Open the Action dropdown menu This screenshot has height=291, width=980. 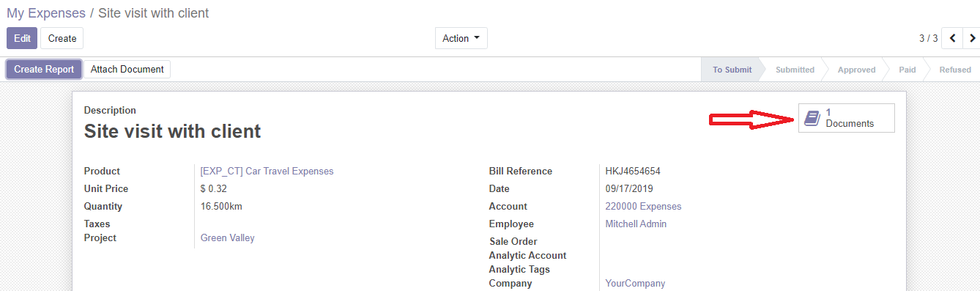pos(461,38)
